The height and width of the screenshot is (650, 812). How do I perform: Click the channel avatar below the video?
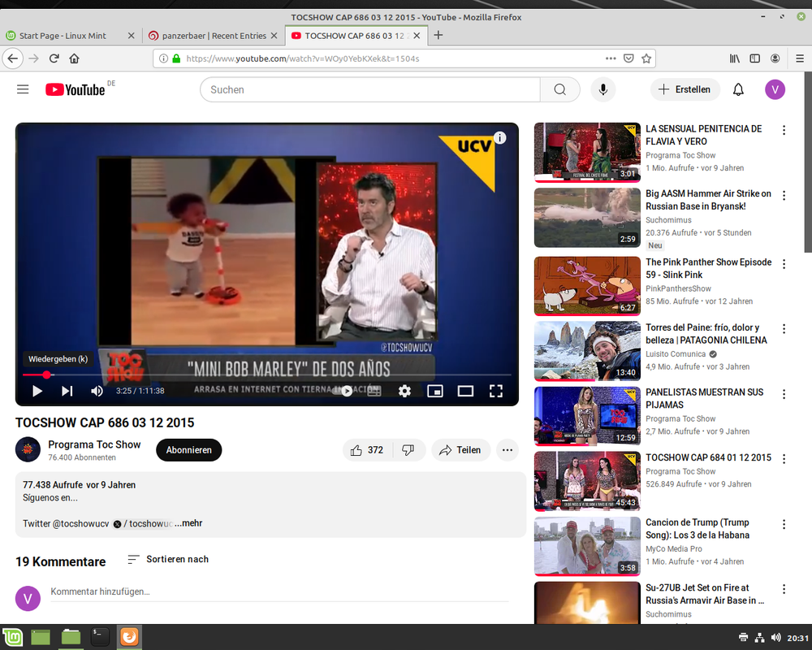pyautogui.click(x=28, y=449)
